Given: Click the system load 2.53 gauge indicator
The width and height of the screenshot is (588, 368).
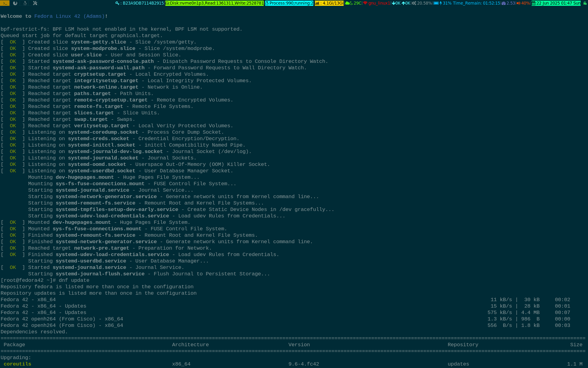Looking at the screenshot, I should point(508,3).
